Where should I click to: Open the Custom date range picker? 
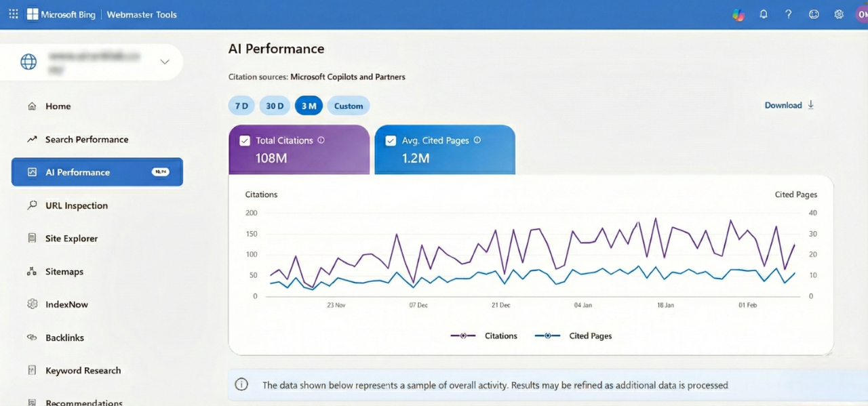point(348,106)
